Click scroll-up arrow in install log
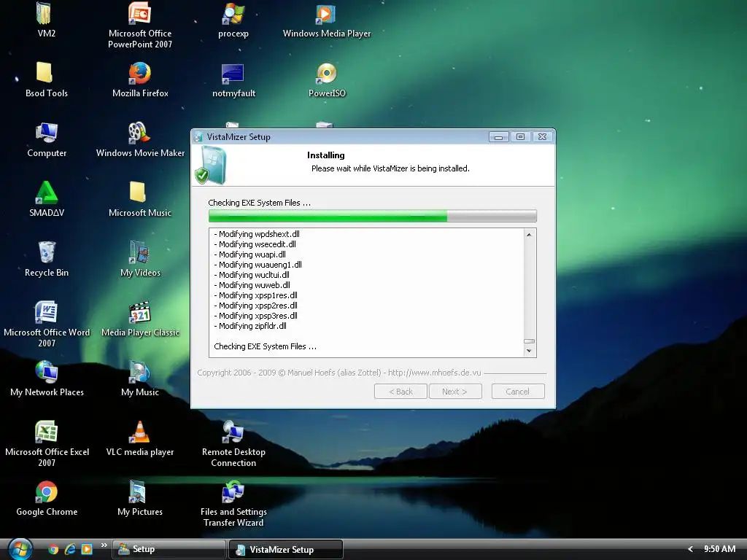747x560 pixels. click(x=529, y=234)
